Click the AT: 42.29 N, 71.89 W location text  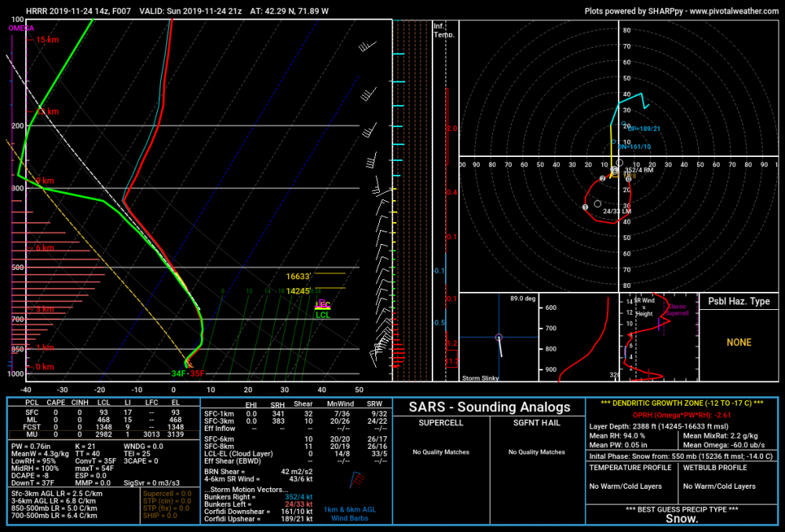(290, 11)
